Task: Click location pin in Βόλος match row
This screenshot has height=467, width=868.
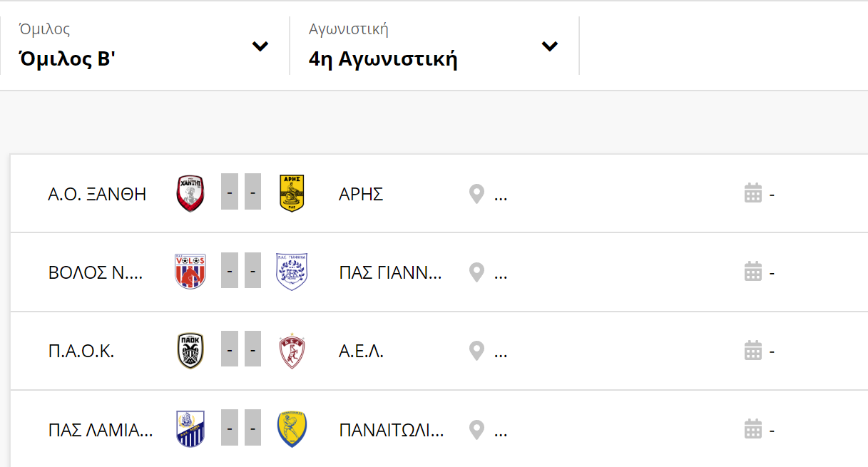Action: 476,272
